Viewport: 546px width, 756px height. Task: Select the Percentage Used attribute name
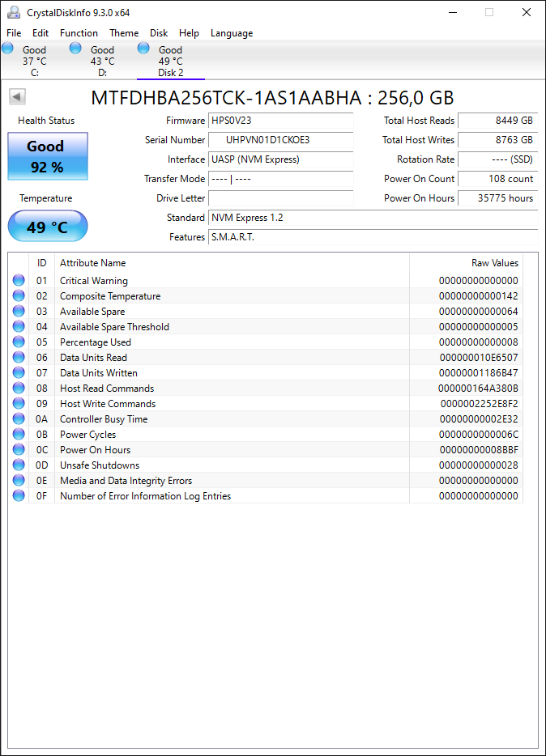(96, 342)
